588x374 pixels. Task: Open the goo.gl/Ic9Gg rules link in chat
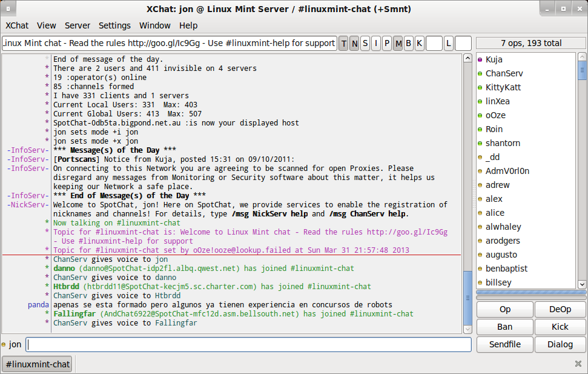pos(408,232)
